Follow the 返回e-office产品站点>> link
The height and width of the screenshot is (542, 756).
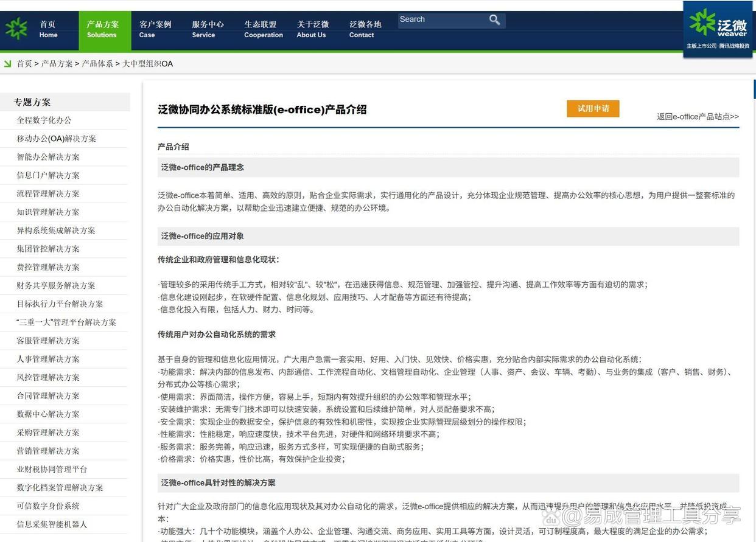click(x=698, y=116)
